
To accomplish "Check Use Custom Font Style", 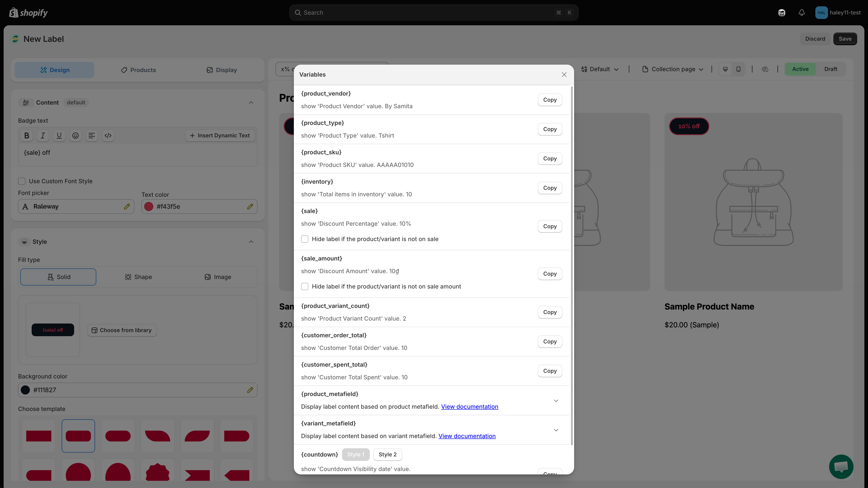I will coord(22,181).
